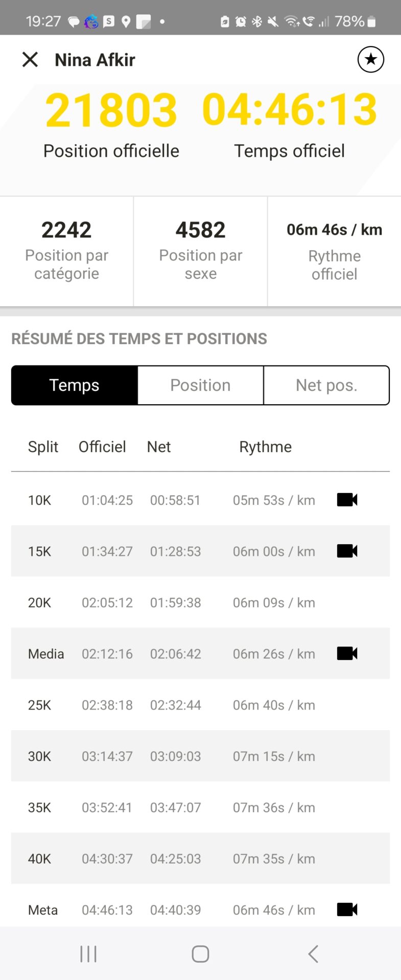The image size is (401, 980).
Task: Open the Meta finish video camera
Action: [347, 909]
